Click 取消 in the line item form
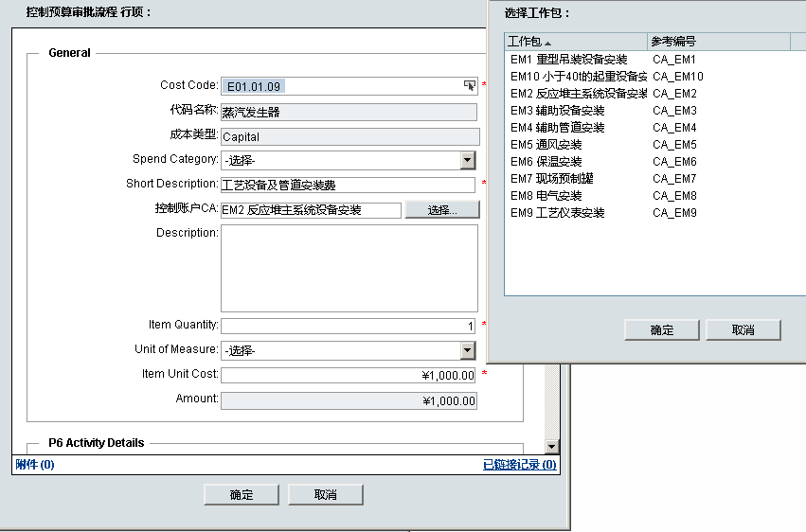This screenshot has height=532, width=806. 326,494
